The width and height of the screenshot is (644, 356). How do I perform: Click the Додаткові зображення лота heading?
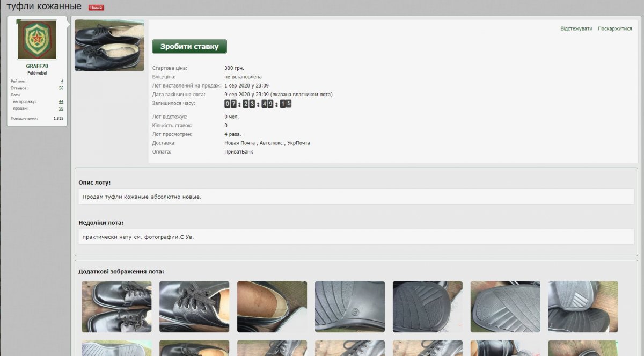tap(121, 272)
